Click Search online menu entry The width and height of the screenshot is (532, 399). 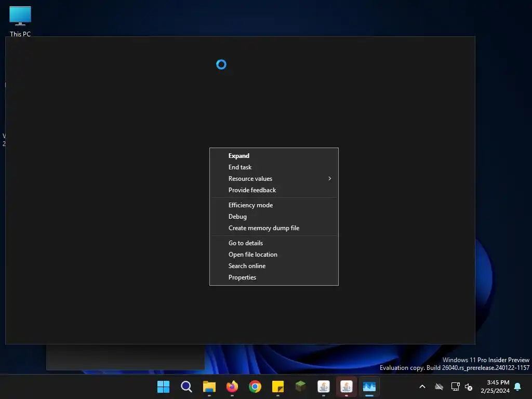click(274, 266)
